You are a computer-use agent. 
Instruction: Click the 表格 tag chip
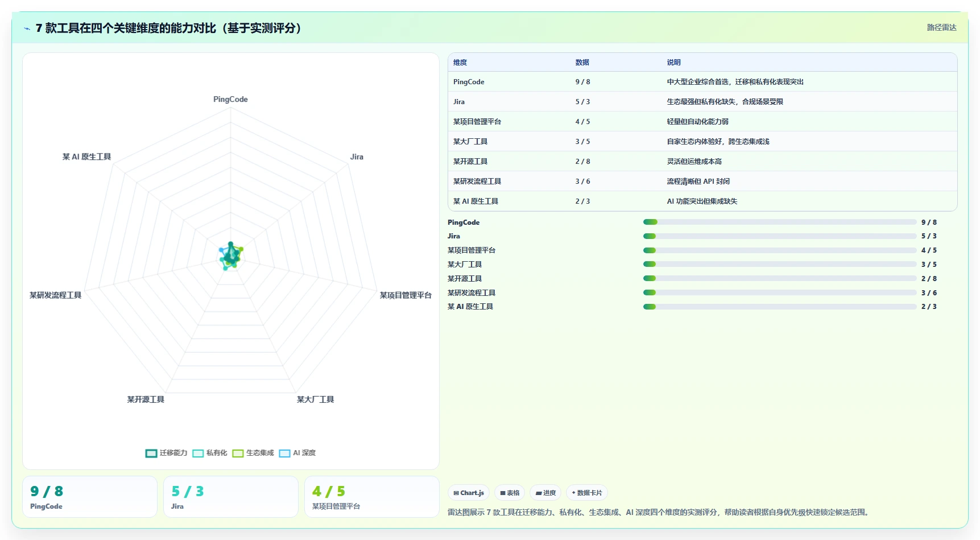tap(510, 493)
